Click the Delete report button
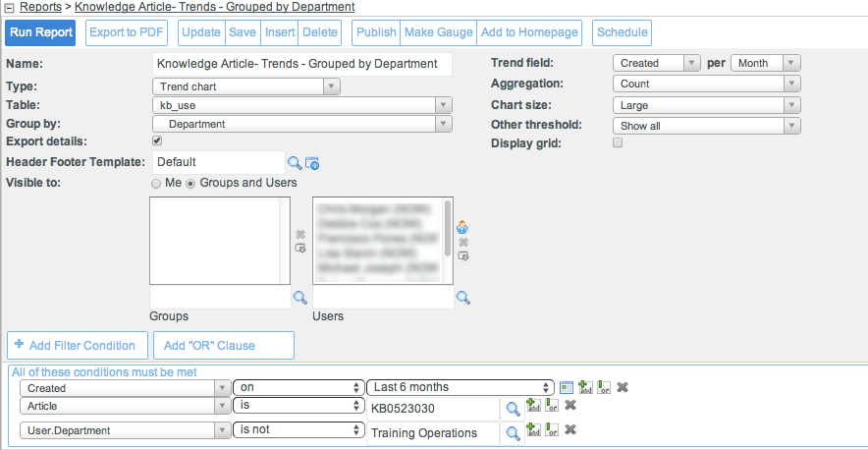The height and width of the screenshot is (450, 868). [320, 32]
